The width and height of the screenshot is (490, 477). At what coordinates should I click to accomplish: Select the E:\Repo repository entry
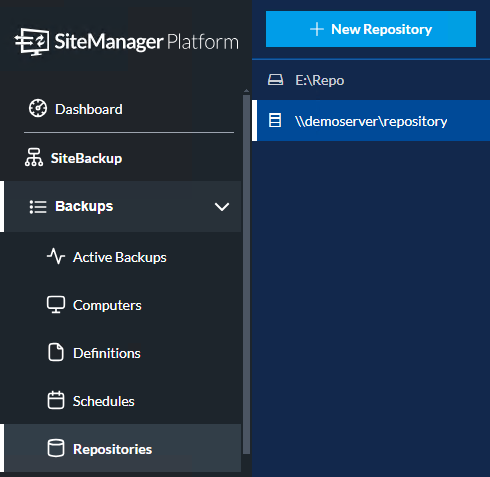click(371, 80)
